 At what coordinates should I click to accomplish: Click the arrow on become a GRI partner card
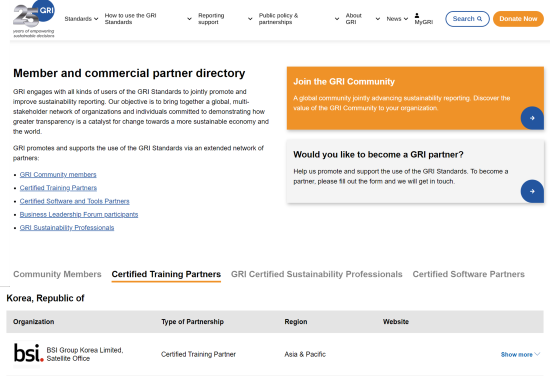[532, 191]
